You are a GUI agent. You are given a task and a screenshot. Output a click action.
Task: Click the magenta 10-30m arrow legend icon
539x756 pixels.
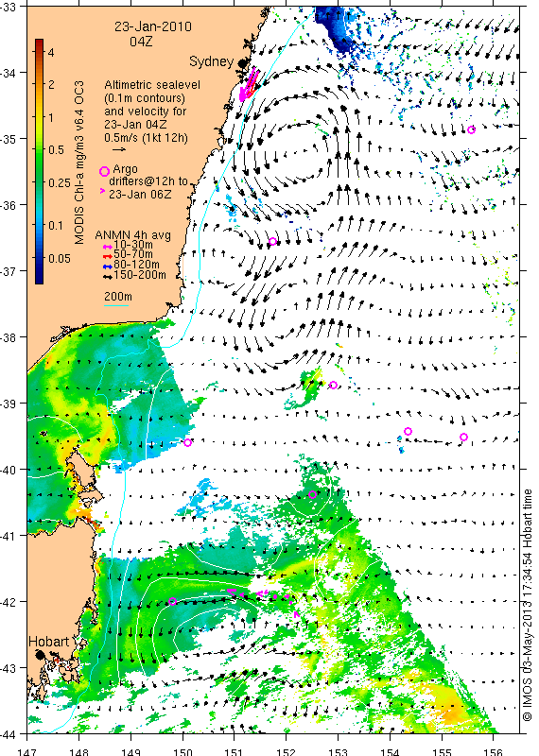pyautogui.click(x=108, y=248)
